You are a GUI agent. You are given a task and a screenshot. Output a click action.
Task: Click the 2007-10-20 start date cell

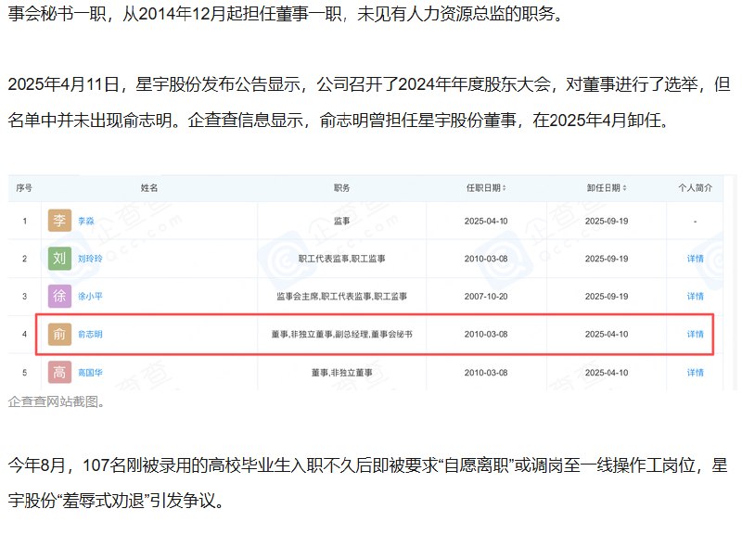486,297
